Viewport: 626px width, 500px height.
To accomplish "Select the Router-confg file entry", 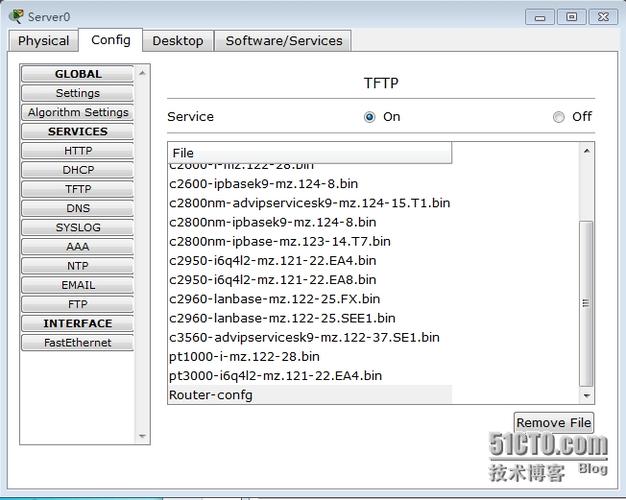I will (x=310, y=395).
